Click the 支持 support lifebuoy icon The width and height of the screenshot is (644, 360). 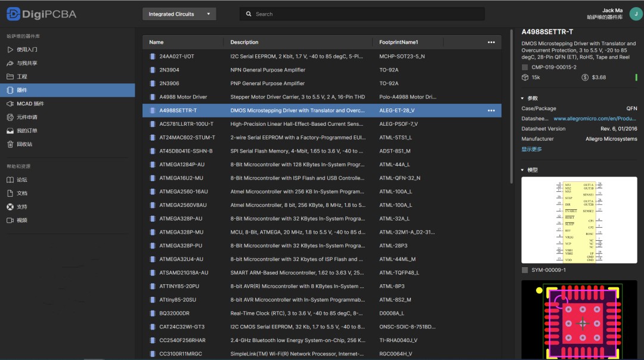[10, 207]
